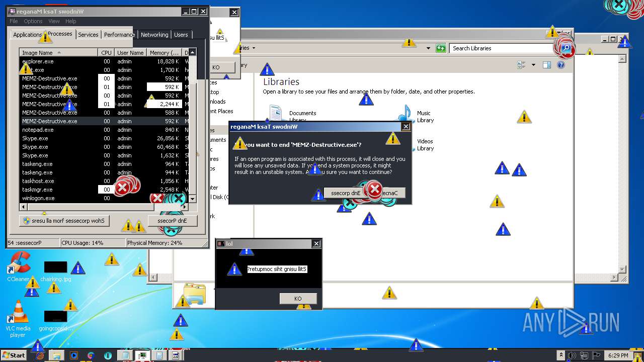Switch to the Processes tab

[x=60, y=34]
